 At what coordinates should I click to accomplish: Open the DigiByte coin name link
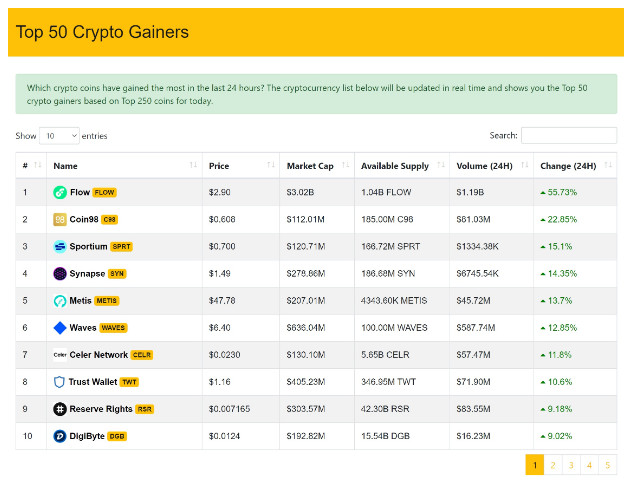coord(87,436)
